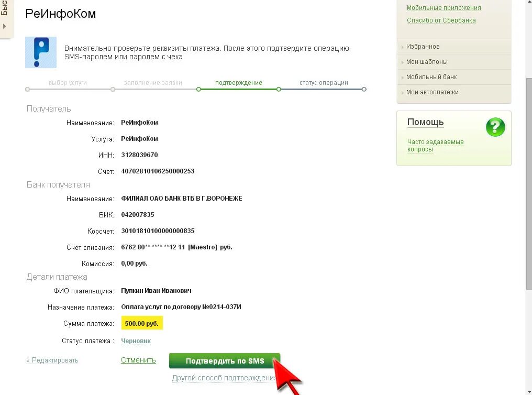
Task: Click the green question mark help icon
Action: (495, 127)
